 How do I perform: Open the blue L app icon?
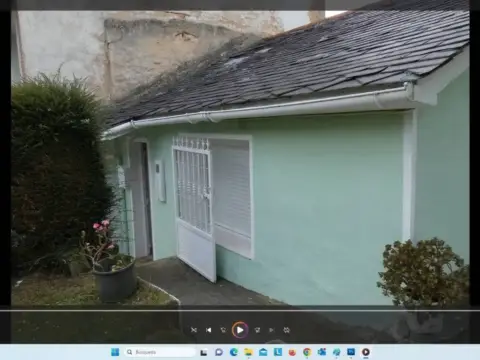(278, 352)
